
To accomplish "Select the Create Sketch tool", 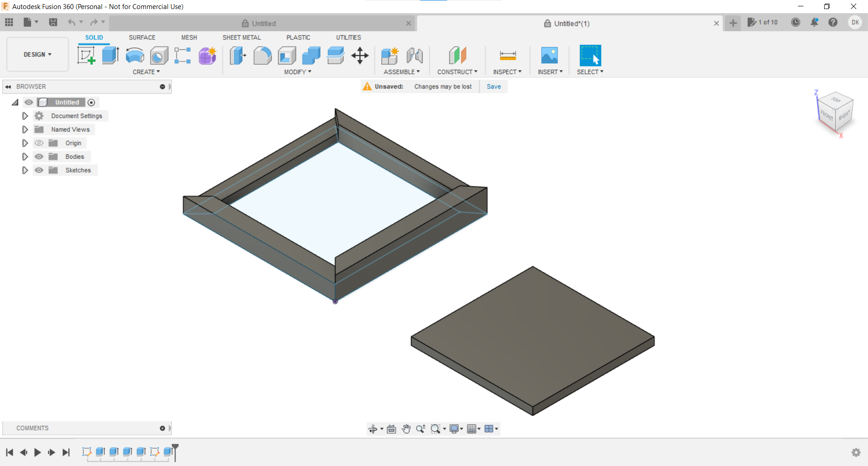I will click(x=86, y=55).
